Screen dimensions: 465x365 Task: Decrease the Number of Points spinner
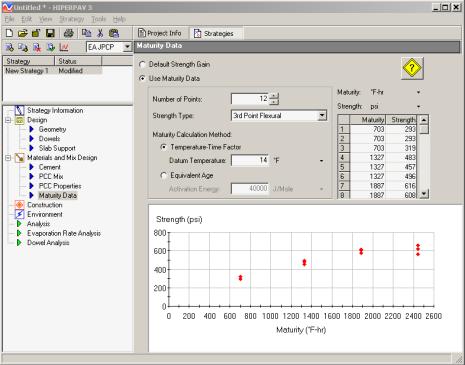(274, 102)
